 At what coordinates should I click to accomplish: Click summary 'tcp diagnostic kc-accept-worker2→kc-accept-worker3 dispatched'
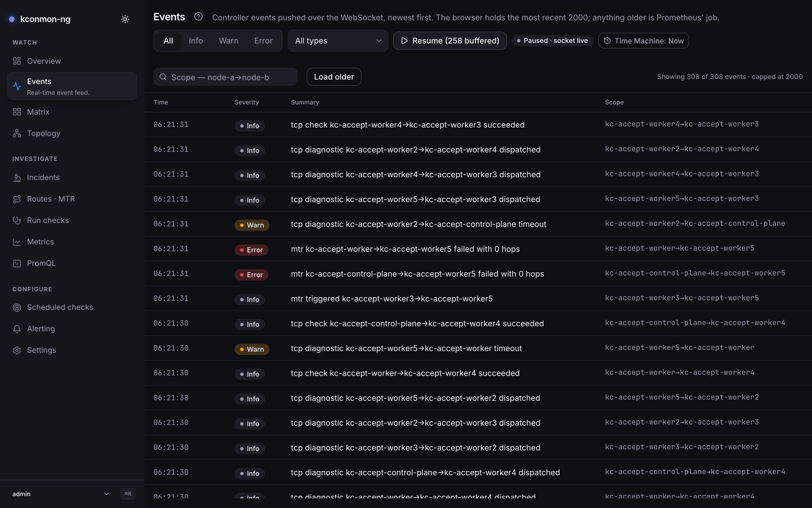[x=415, y=423]
